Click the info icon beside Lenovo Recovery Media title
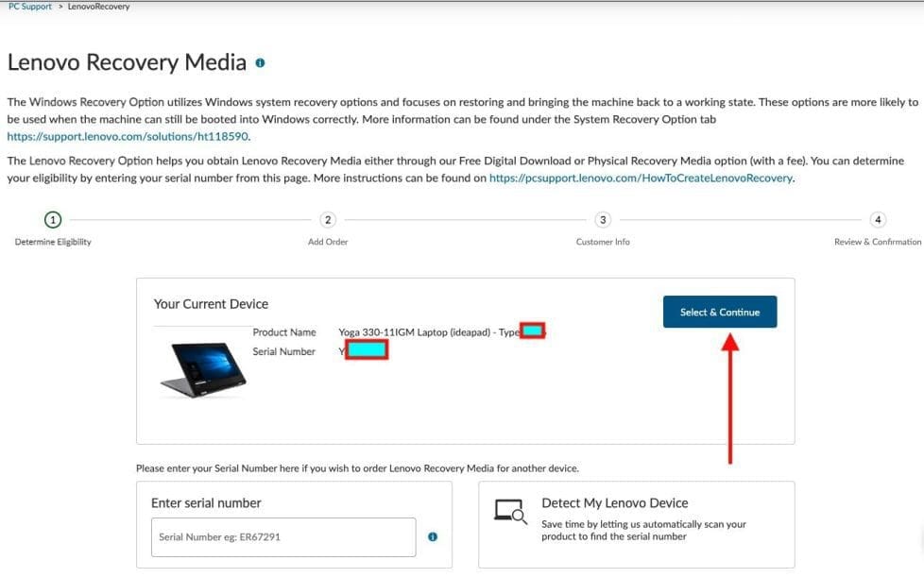Screen dimensions: 924x577 tap(260, 63)
